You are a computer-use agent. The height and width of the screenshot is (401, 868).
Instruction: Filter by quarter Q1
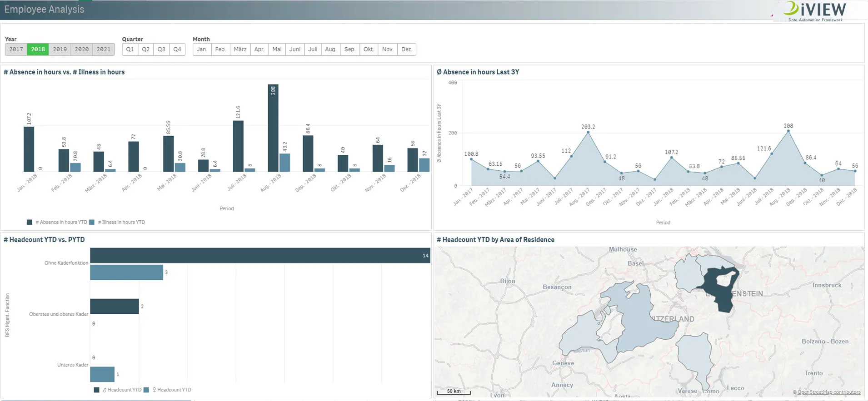pos(130,49)
